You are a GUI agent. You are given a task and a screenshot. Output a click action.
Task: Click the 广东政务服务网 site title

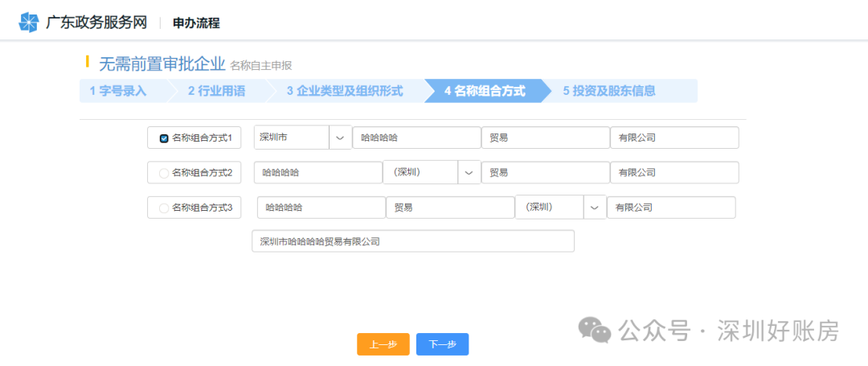(x=96, y=23)
